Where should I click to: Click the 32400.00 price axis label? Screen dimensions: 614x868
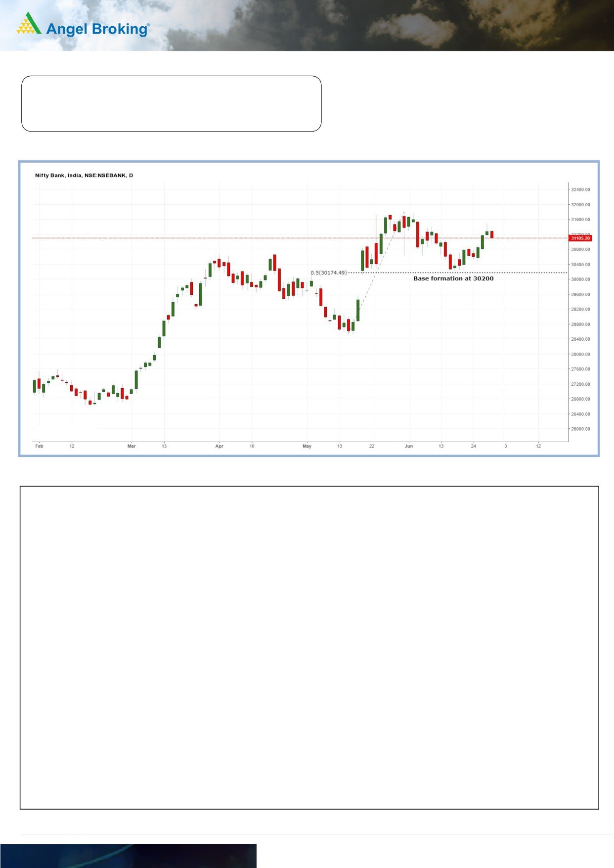coord(580,189)
